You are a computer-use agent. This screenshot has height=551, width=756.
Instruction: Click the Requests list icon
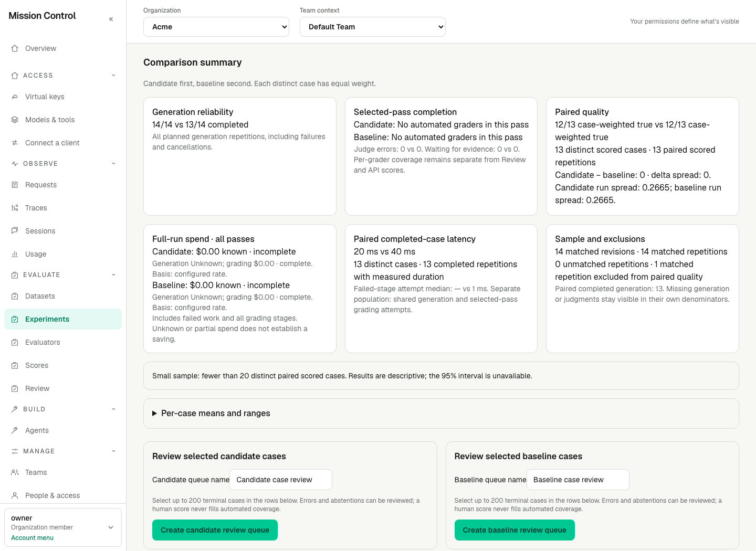(x=15, y=185)
